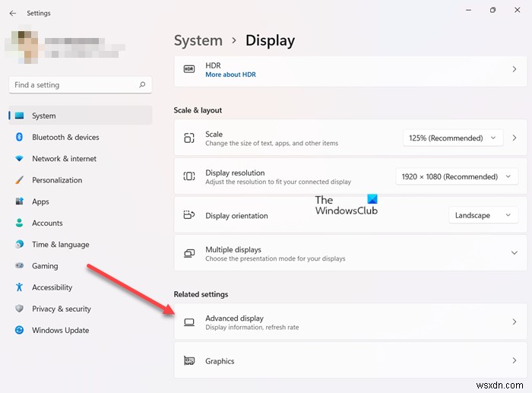The width and height of the screenshot is (532, 393).
Task: Click 'Change the size of text, apps' description
Action: pyautogui.click(x=272, y=143)
